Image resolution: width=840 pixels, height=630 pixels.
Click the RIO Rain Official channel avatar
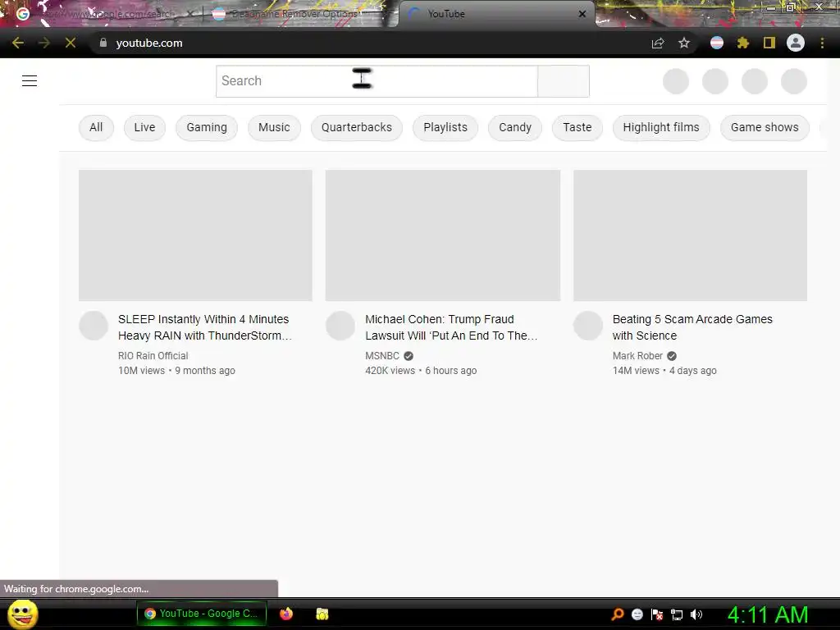[94, 326]
